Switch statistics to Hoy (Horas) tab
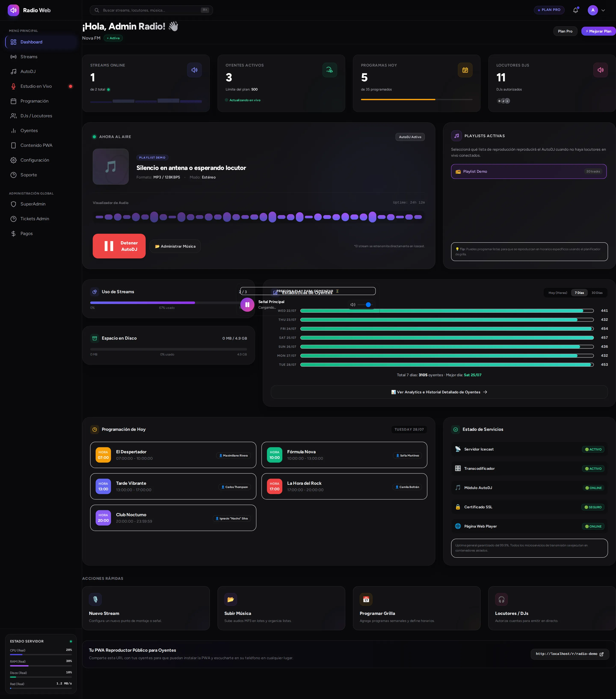This screenshot has height=699, width=616. 558,293
